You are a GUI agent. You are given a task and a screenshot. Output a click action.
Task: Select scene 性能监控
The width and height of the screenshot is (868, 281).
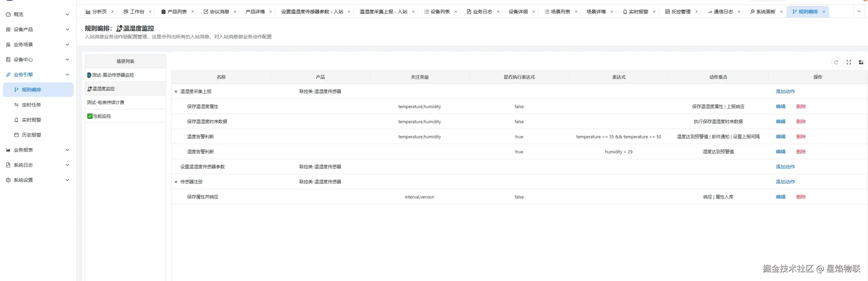pos(125,116)
